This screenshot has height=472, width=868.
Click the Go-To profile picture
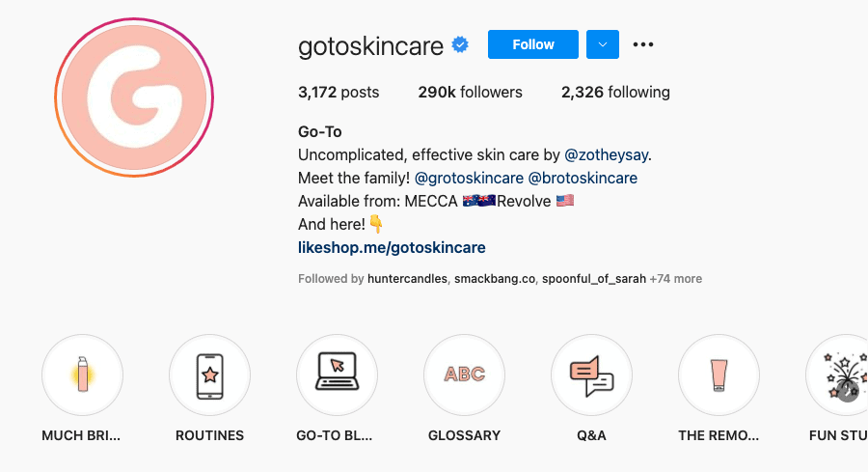coord(133,97)
